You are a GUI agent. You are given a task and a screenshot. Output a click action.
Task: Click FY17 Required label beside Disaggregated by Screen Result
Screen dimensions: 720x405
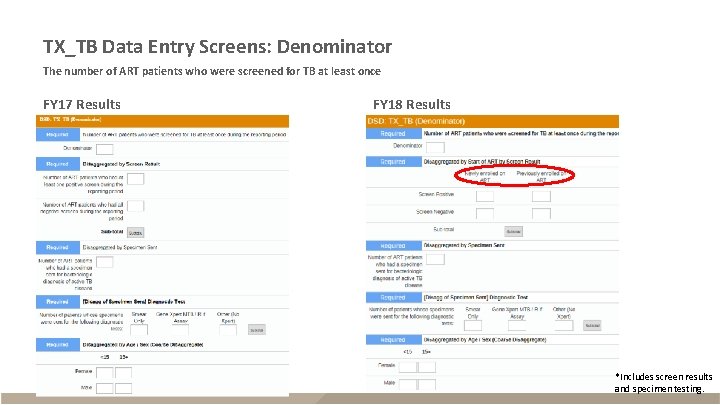58,164
